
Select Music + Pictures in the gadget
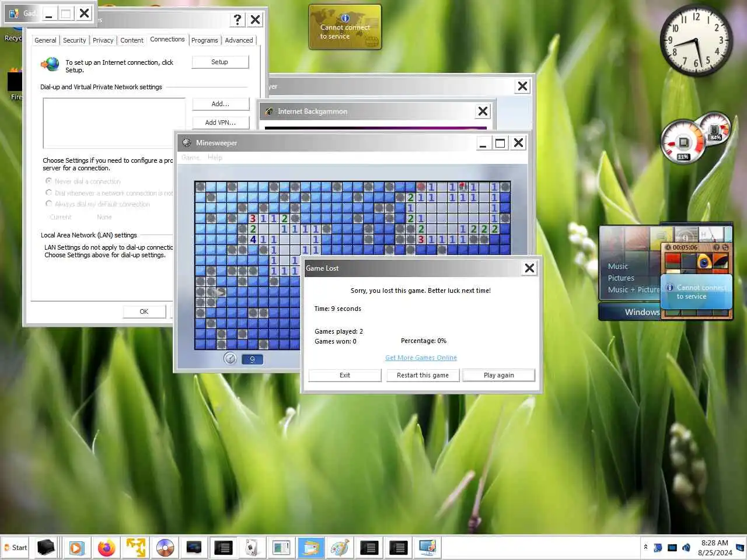[634, 289]
